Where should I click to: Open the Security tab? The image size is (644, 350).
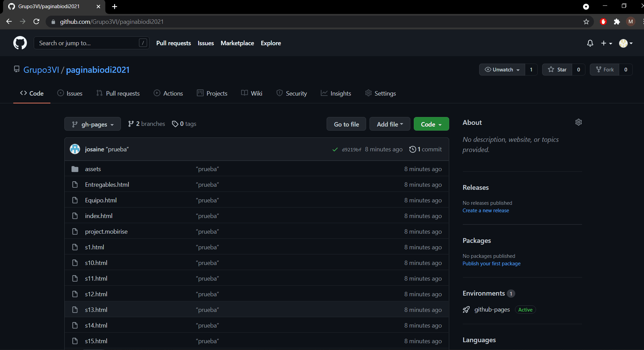click(292, 93)
